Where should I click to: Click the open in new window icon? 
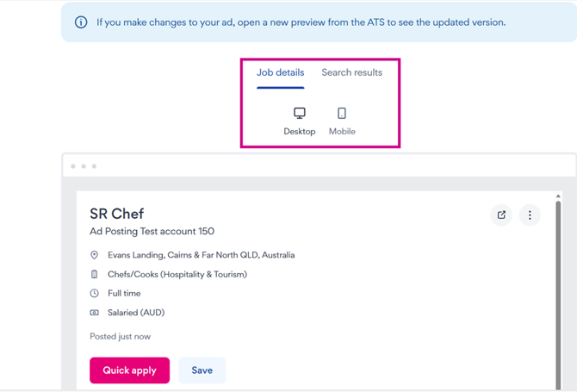tap(501, 215)
